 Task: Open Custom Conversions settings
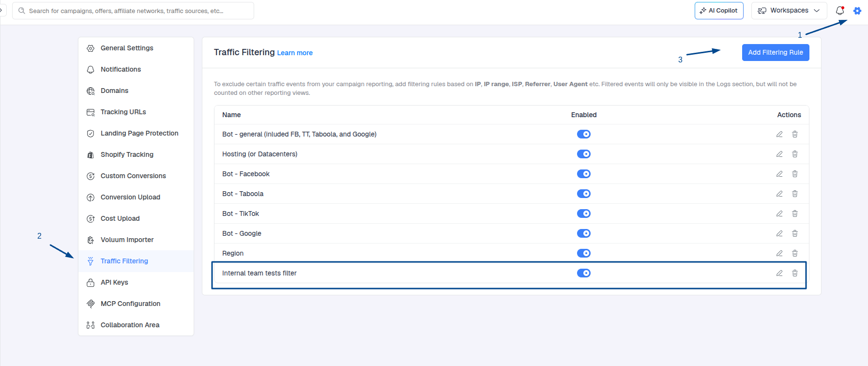136,176
